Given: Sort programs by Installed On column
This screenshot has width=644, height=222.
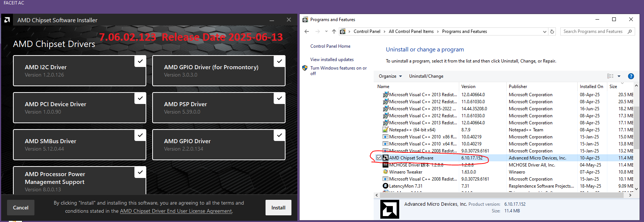Looking at the screenshot, I should (x=592, y=87).
